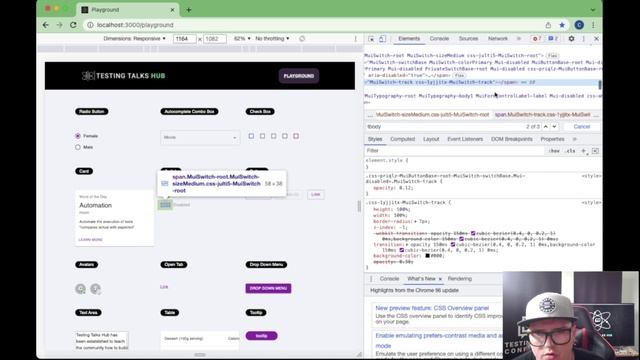
Task: Click the purple tooltip button
Action: (x=261, y=336)
